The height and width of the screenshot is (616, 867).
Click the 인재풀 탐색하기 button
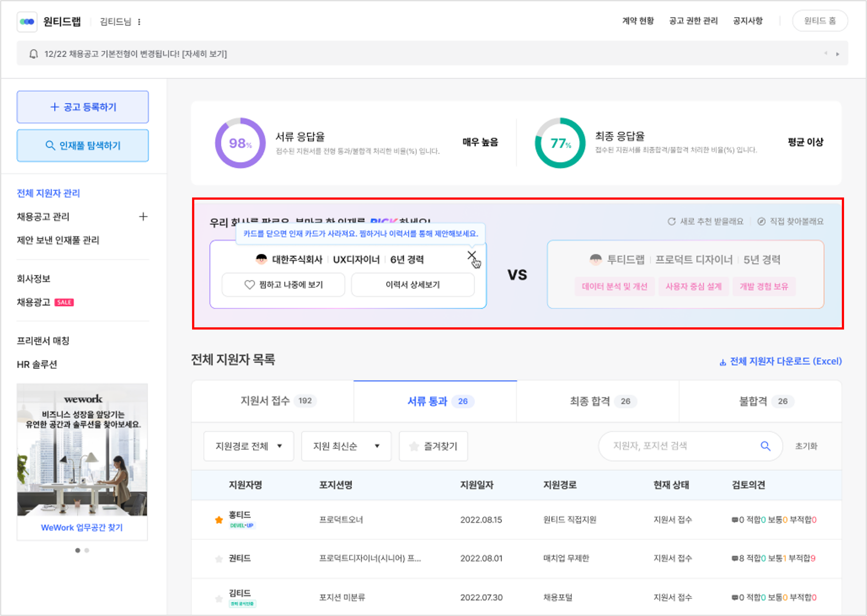(x=83, y=146)
